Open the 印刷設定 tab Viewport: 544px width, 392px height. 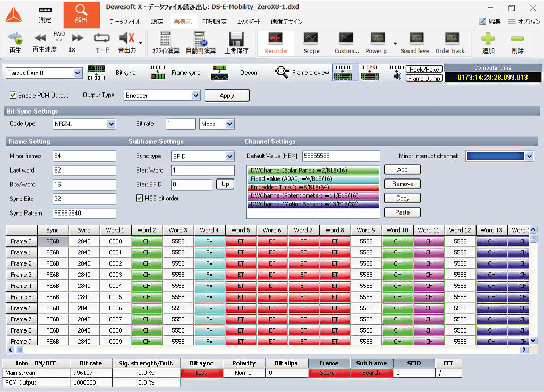(x=215, y=21)
